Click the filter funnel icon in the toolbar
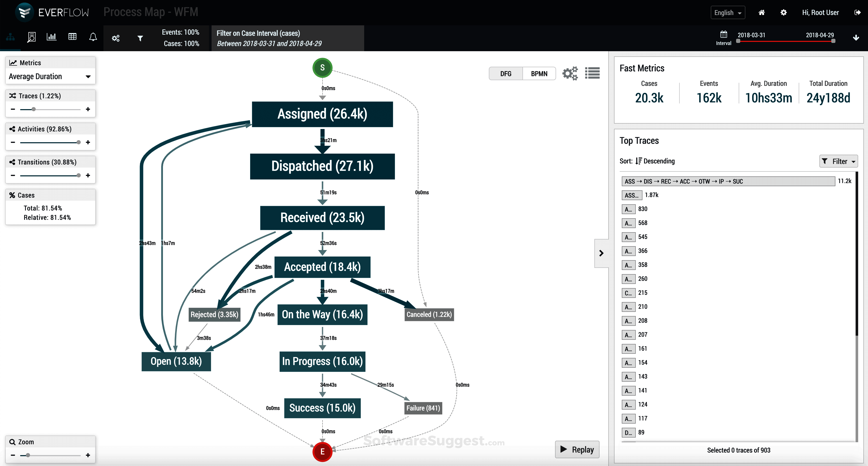This screenshot has width=868, height=466. coord(140,38)
